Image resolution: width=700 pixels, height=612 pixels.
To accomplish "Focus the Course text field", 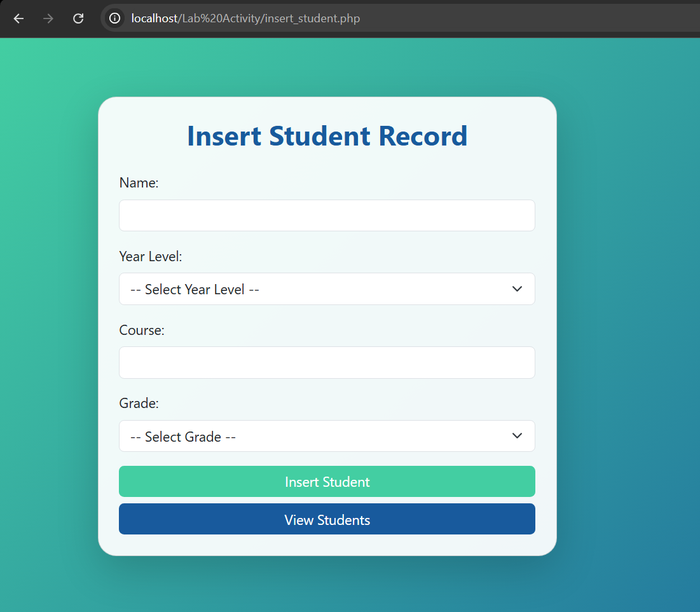I will (x=327, y=362).
